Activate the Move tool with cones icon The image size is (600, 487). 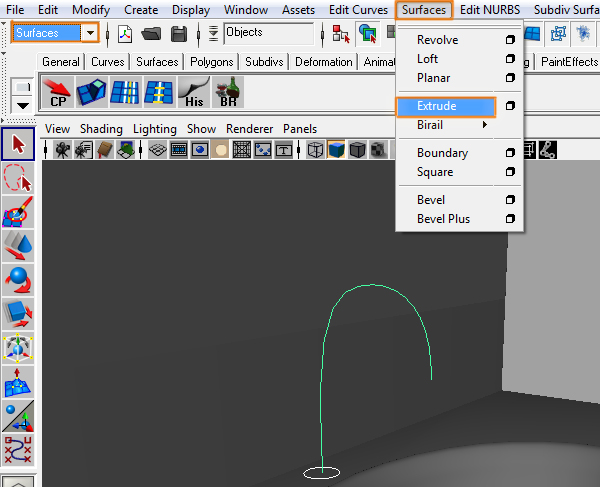[18, 246]
